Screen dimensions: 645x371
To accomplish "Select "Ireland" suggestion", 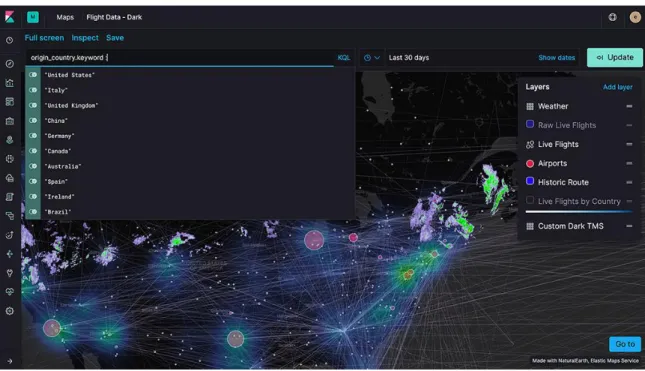I will pyautogui.click(x=190, y=197).
